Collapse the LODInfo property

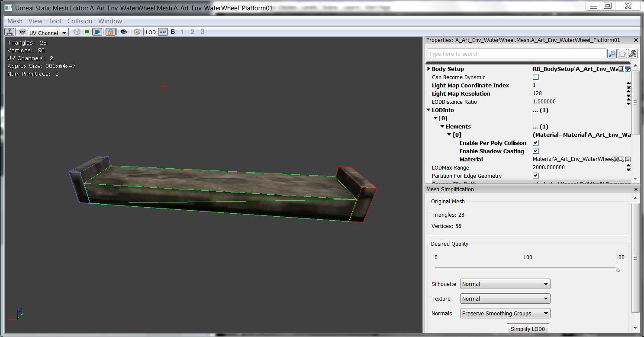click(428, 110)
